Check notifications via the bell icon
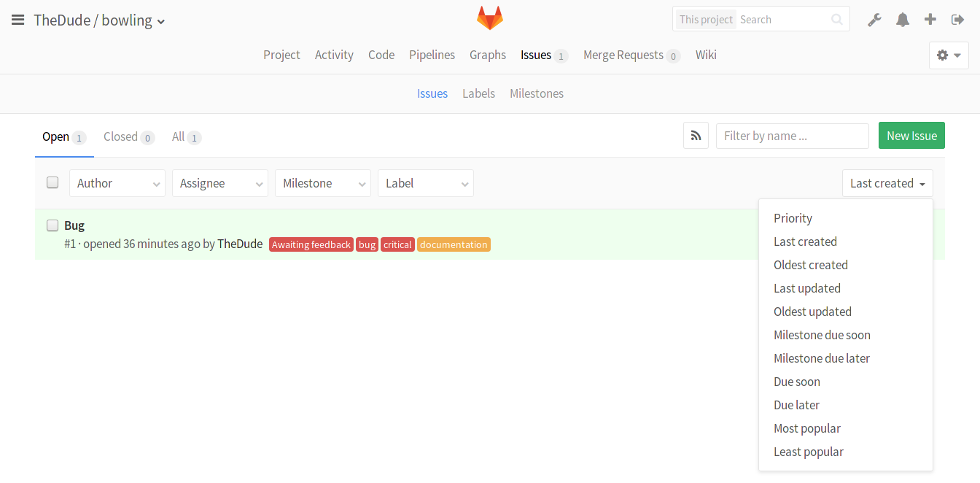Viewport: 980px width, 483px height. click(902, 20)
